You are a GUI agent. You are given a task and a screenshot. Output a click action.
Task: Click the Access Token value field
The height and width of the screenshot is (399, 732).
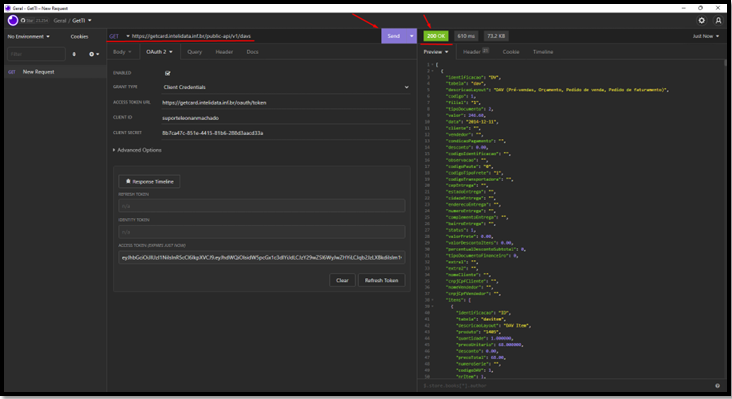coord(261,257)
